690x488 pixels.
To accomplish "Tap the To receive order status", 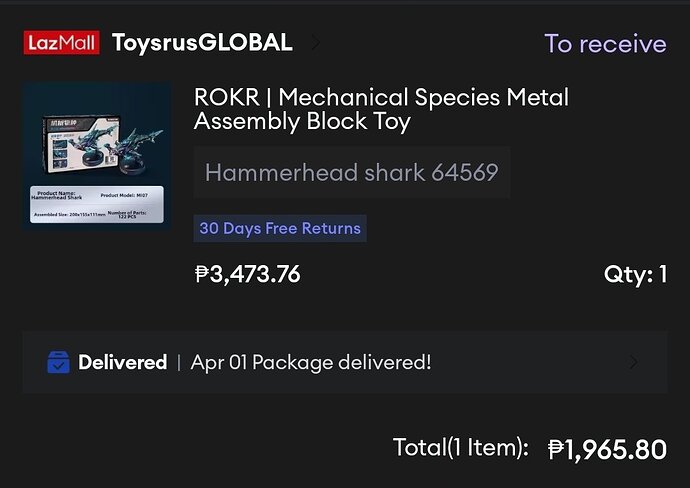I will (605, 44).
